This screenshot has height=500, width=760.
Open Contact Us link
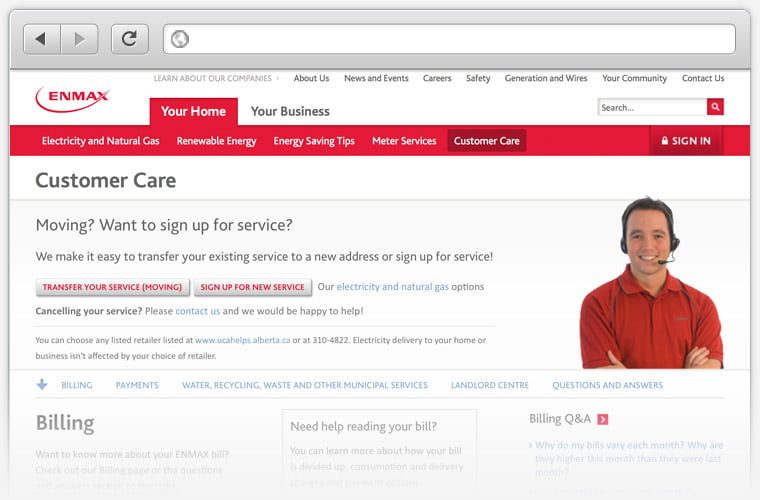(x=703, y=78)
